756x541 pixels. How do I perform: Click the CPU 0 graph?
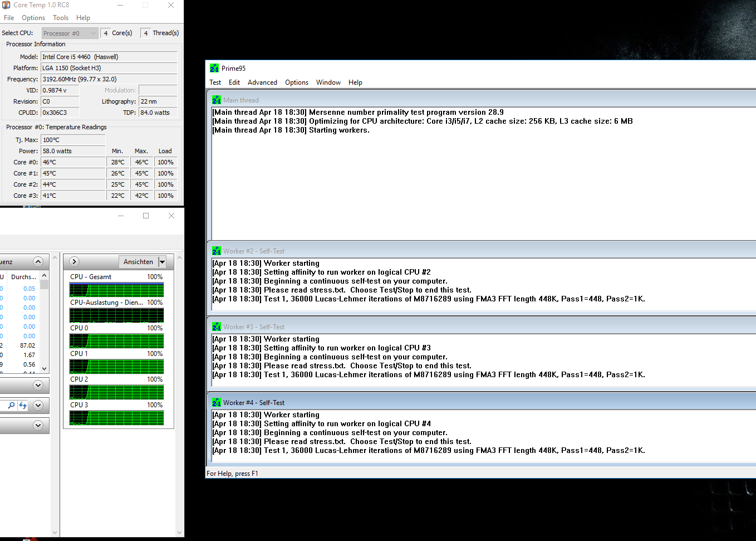(x=116, y=341)
